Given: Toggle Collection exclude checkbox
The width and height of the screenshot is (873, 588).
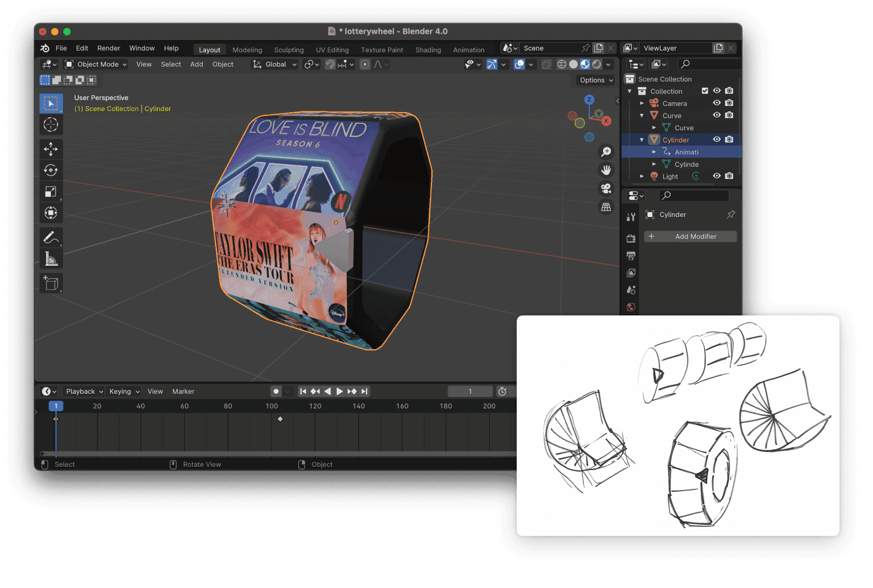Looking at the screenshot, I should pos(705,91).
